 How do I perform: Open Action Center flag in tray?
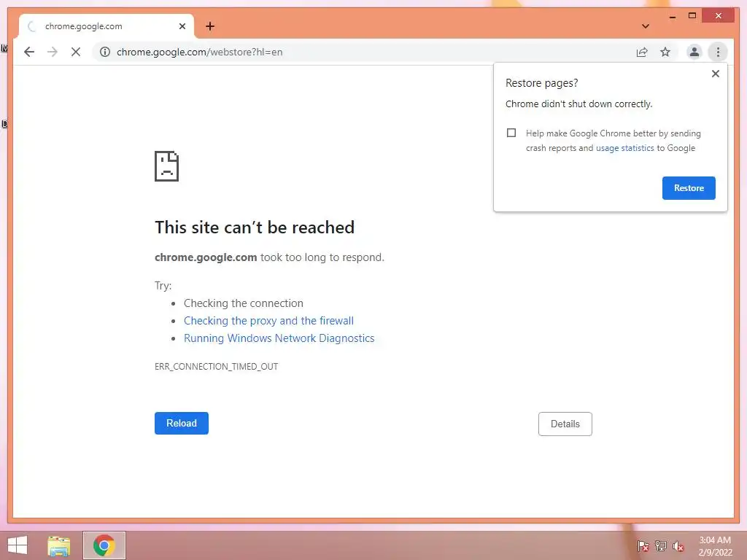click(643, 546)
